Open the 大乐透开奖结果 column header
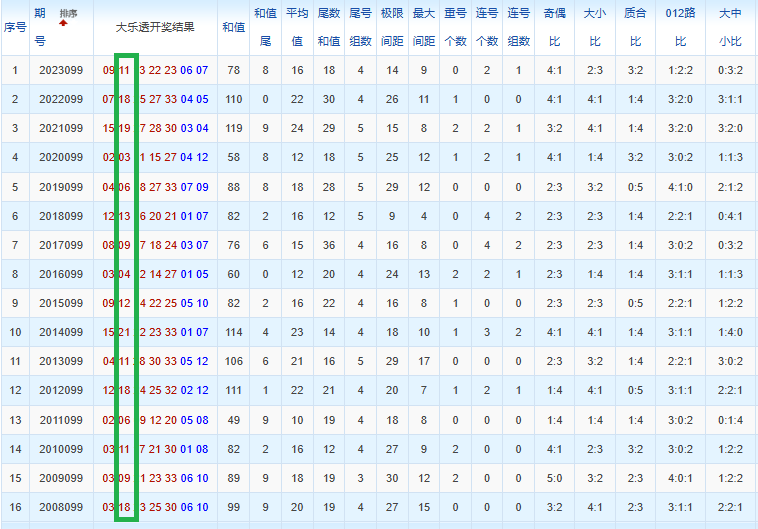 click(x=155, y=27)
